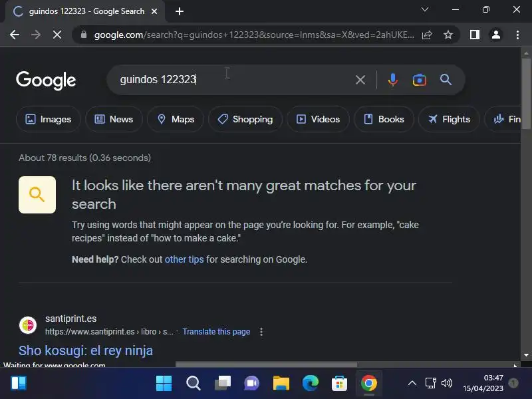Open Microsoft Edge from the taskbar
Viewport: 532px width, 399px height.
(310, 384)
